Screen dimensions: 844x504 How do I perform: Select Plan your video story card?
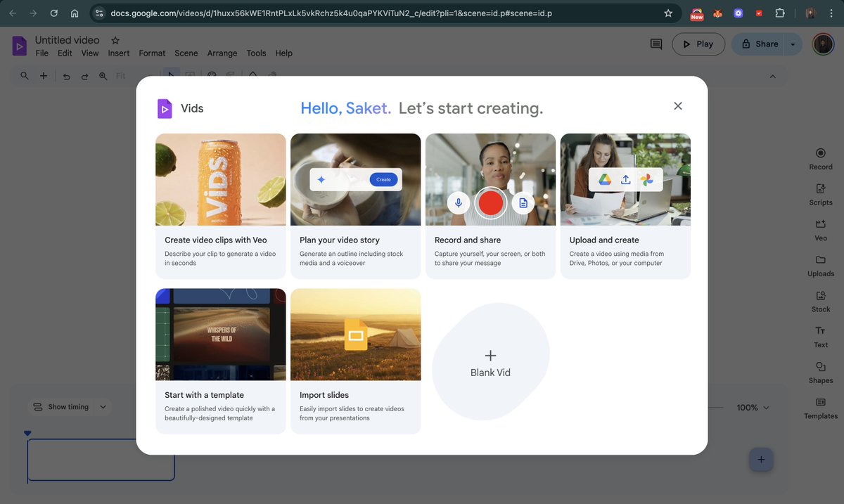coord(356,206)
